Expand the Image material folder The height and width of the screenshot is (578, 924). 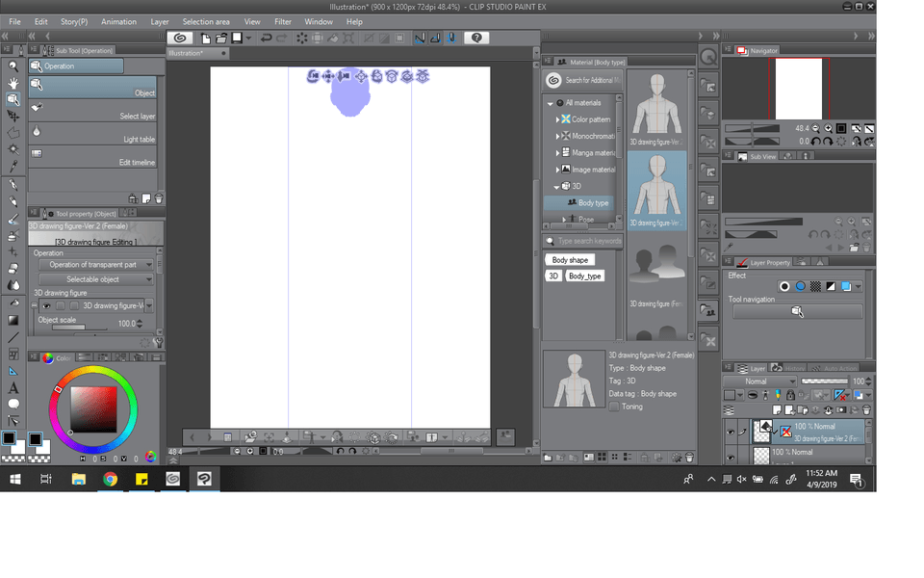pyautogui.click(x=557, y=170)
